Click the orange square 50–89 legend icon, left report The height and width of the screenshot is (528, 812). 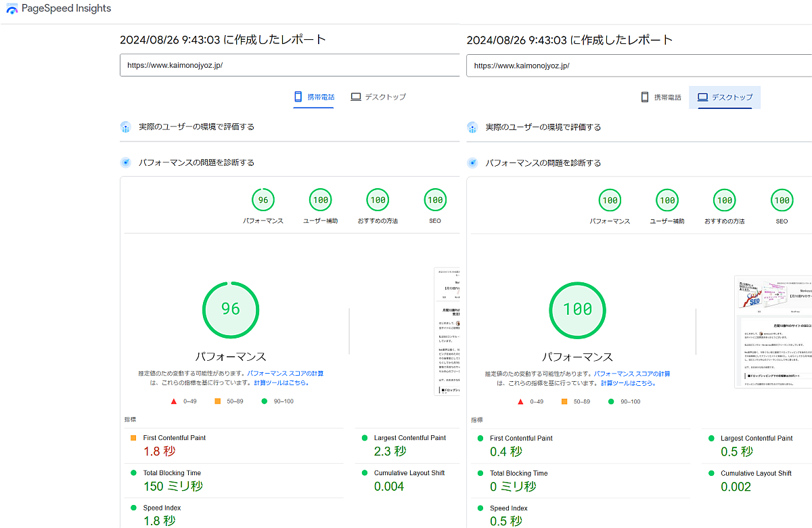[217, 401]
